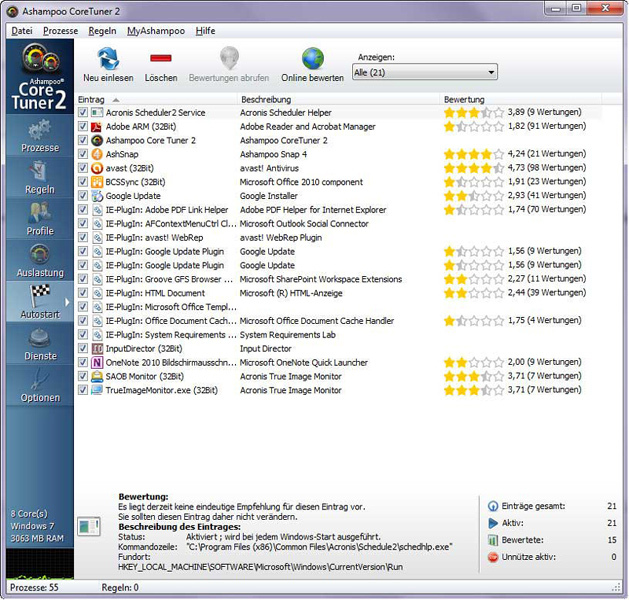Open the Anzeigen Alle (21) dropdown
The width and height of the screenshot is (629, 600).
425,72
